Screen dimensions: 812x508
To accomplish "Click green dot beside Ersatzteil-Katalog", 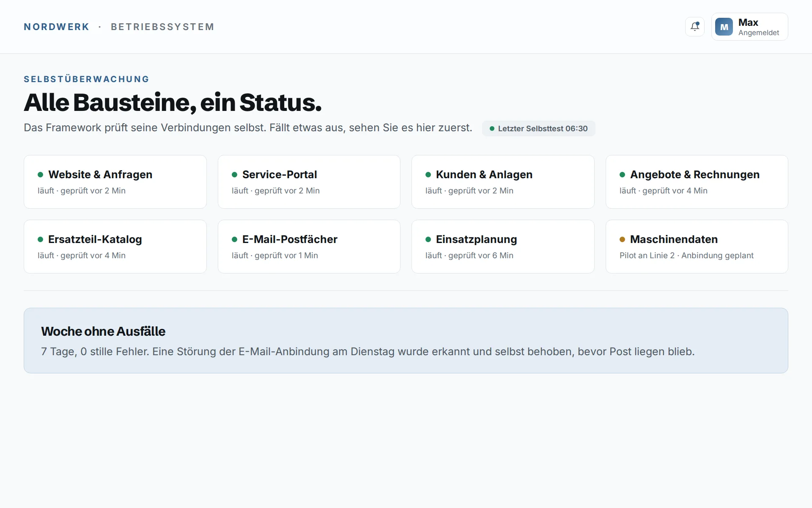I will tap(41, 239).
